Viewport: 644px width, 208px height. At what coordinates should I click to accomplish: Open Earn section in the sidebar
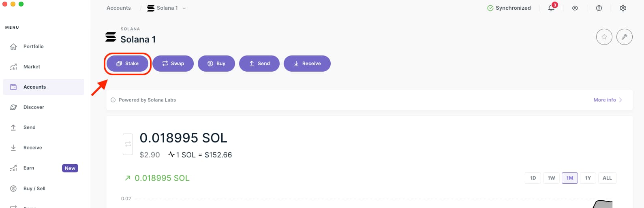29,168
